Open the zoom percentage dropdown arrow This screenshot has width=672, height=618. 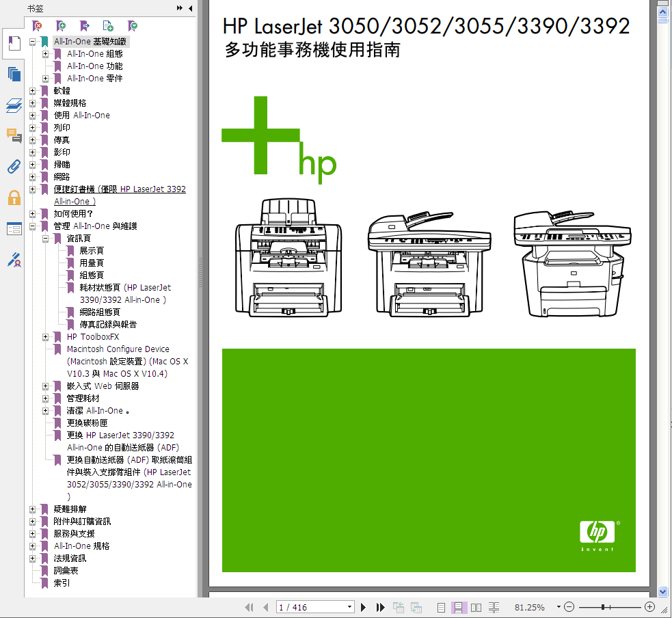(559, 607)
